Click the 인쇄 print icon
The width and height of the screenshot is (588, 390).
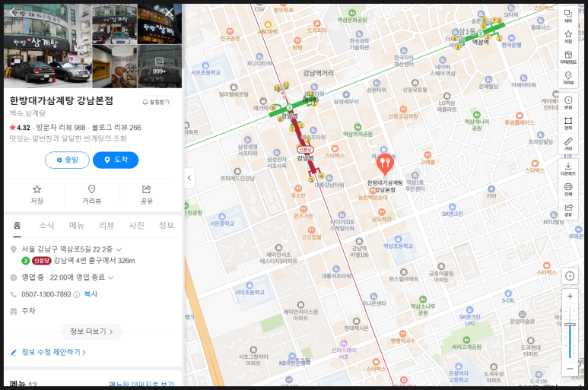[x=568, y=189]
